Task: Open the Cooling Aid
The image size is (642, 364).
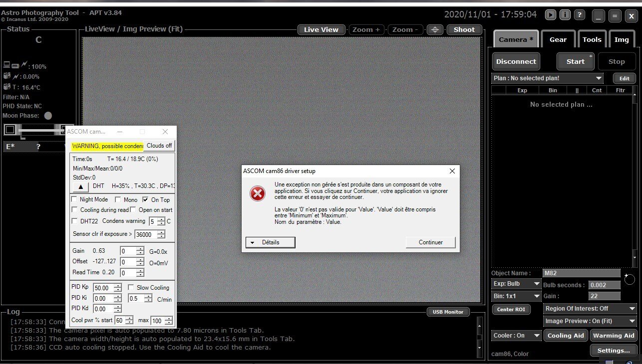Action: [566, 336]
